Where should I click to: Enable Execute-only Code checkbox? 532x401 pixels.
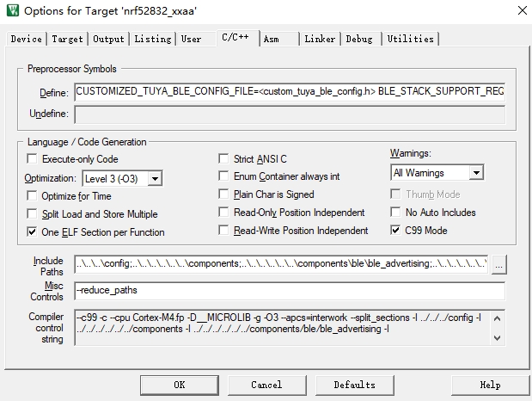[32, 158]
